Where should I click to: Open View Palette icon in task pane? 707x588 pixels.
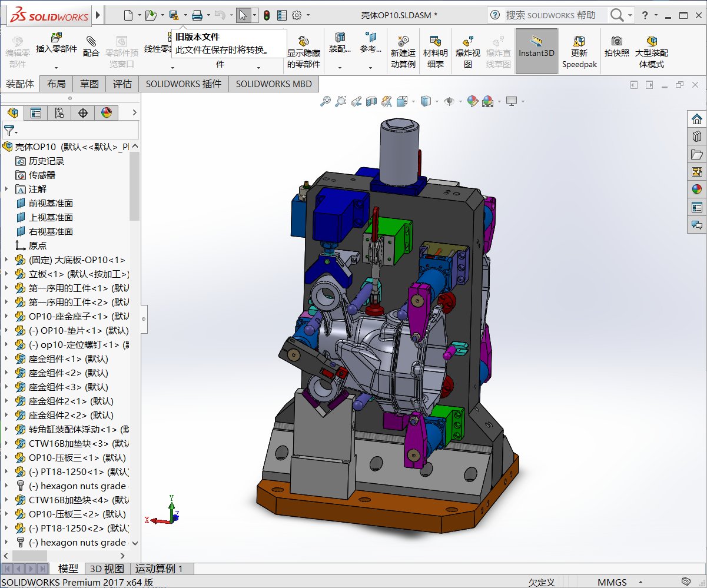click(697, 172)
